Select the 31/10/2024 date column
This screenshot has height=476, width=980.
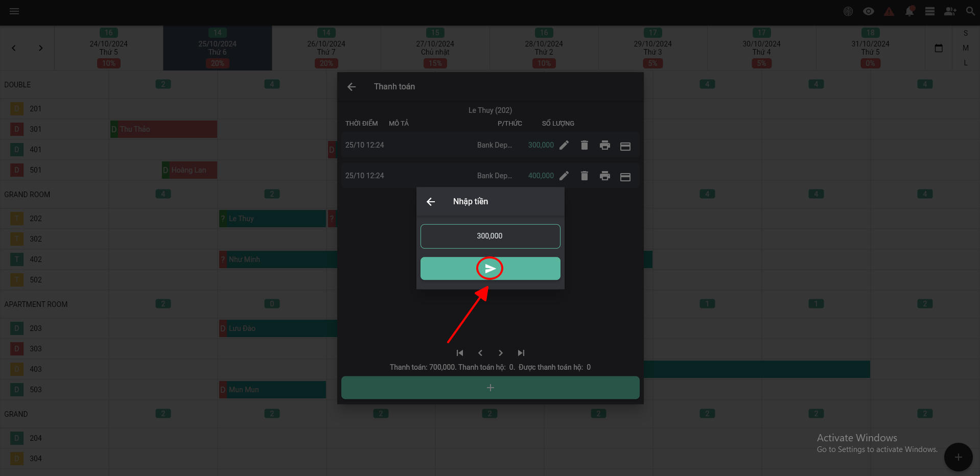pos(871,48)
